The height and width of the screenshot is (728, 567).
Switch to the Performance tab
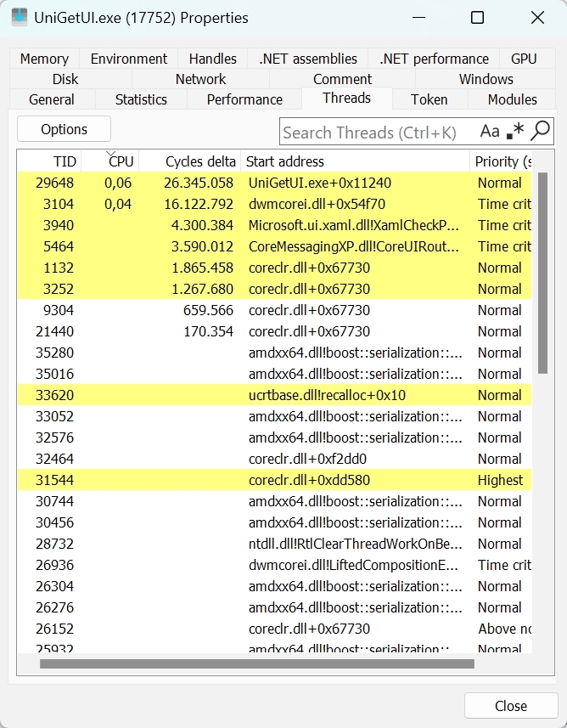tap(244, 99)
